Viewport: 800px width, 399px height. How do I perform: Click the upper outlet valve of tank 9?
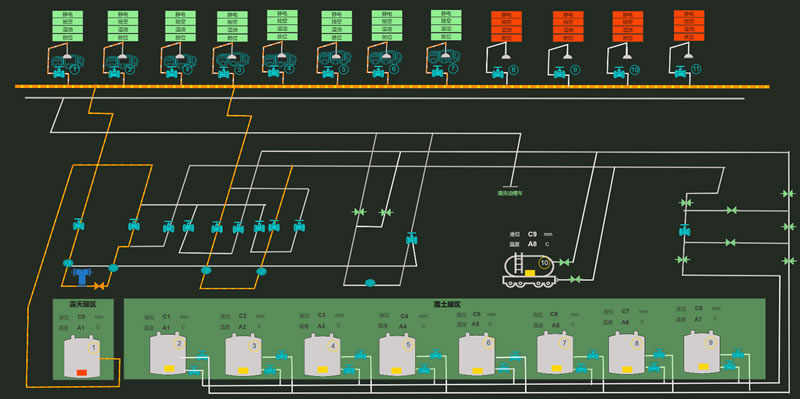(x=737, y=353)
